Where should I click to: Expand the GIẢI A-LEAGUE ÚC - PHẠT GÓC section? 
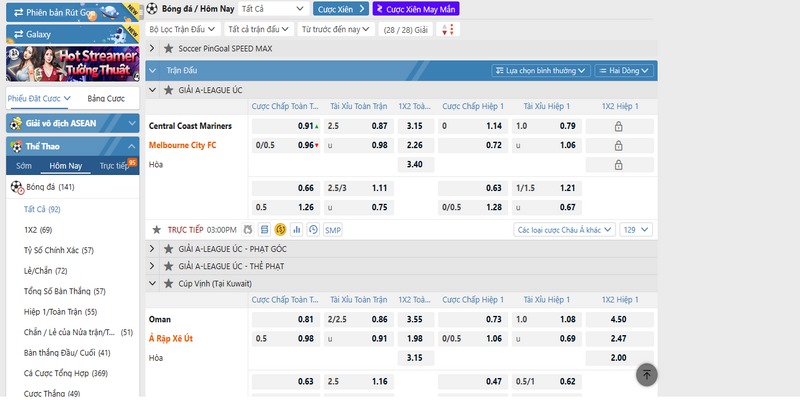(153, 248)
